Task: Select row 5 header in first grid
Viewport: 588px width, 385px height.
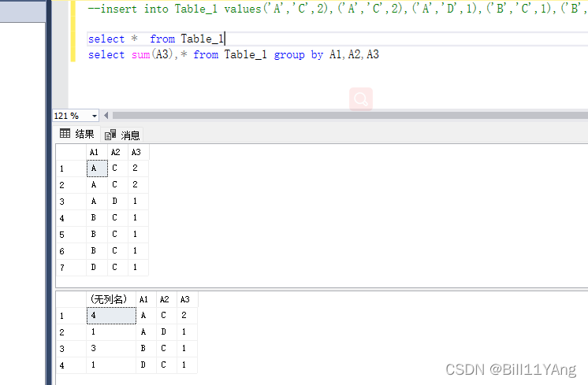Action: (x=71, y=235)
